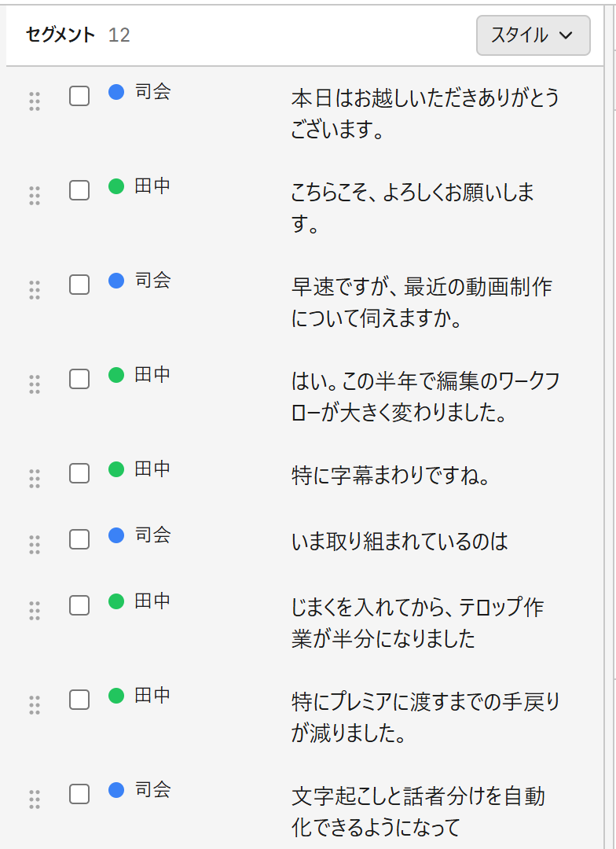616x849 pixels.
Task: Click green speaker dot in 特に字幕まわりですね row
Action: coord(116,469)
